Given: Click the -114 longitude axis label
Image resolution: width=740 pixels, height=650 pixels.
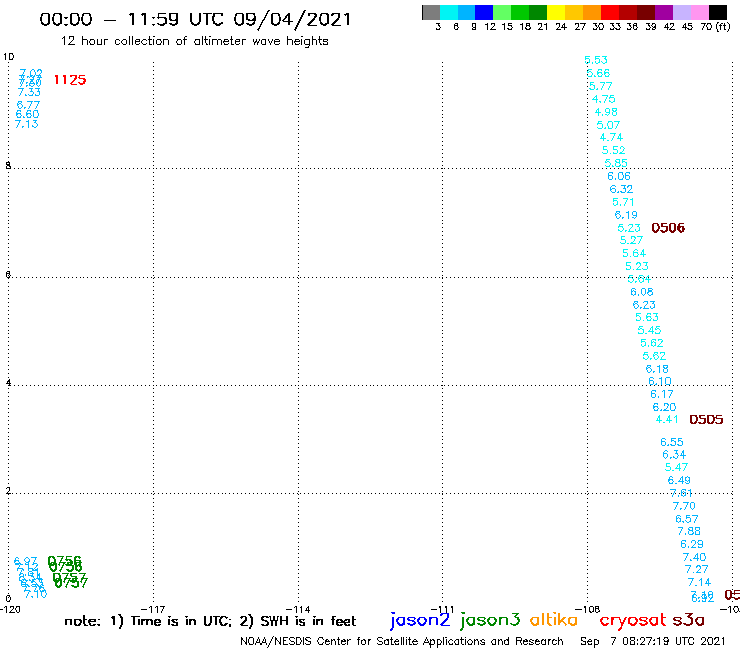Looking at the screenshot, I should point(298,609).
